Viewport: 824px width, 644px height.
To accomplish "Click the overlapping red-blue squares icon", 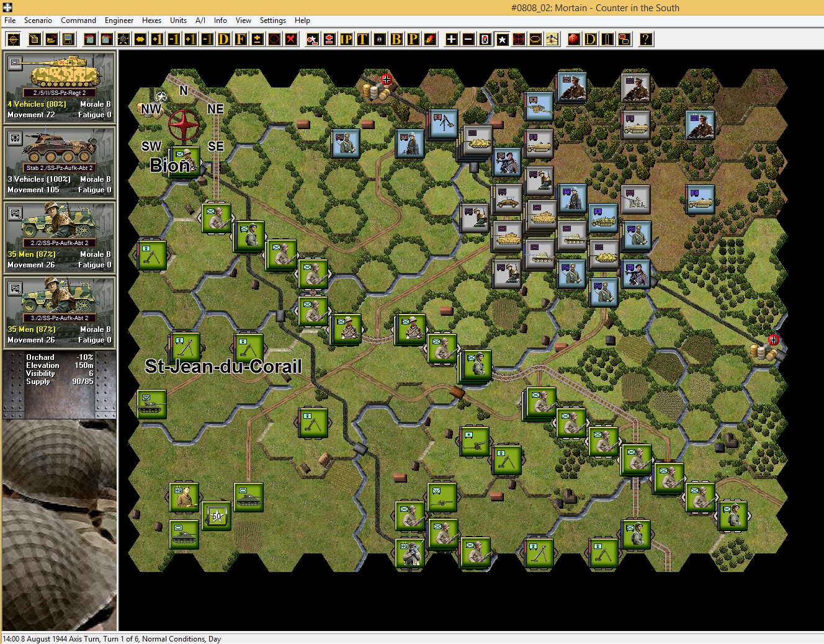I will pyautogui.click(x=624, y=40).
